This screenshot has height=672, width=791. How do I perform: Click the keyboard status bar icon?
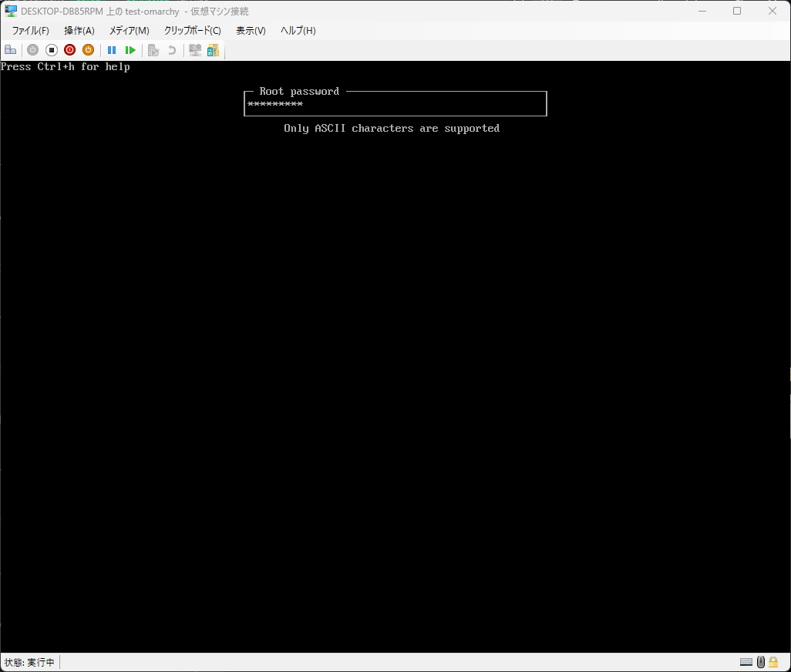[x=746, y=662]
